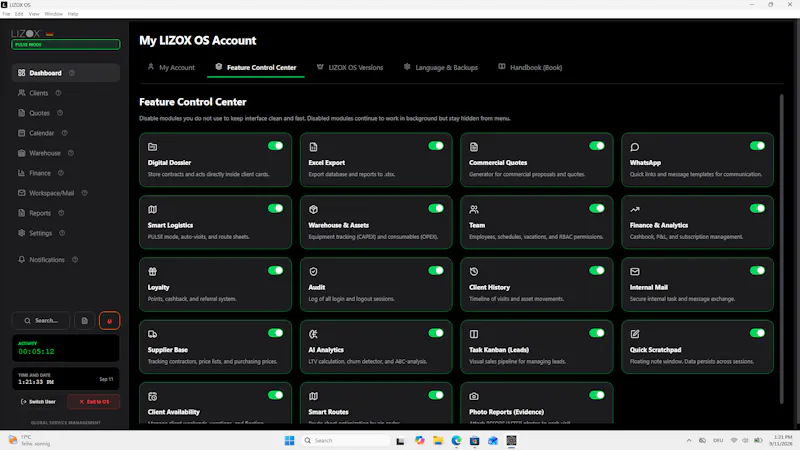Turn off the Excel Export toggle
The width and height of the screenshot is (800, 450).
(x=436, y=146)
